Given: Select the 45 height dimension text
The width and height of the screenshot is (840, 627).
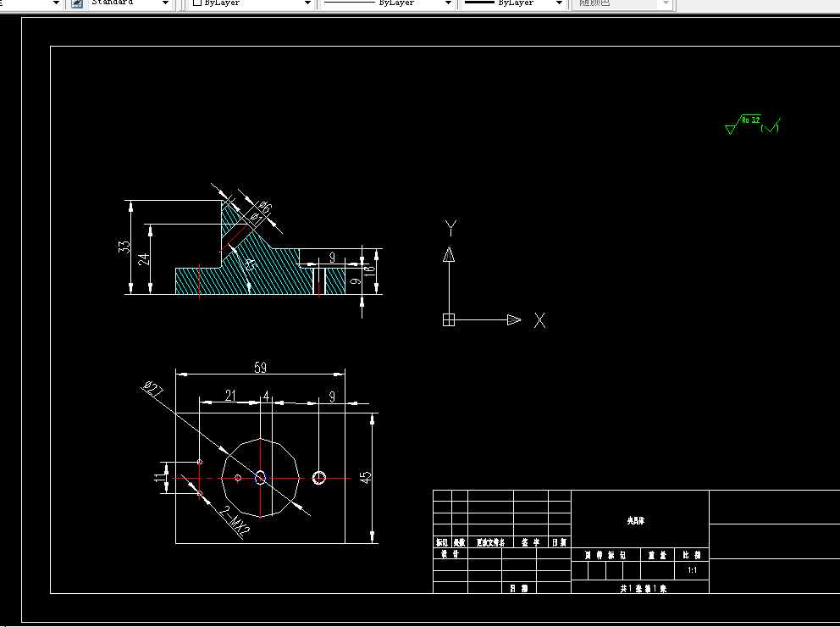Looking at the screenshot, I should [365, 478].
